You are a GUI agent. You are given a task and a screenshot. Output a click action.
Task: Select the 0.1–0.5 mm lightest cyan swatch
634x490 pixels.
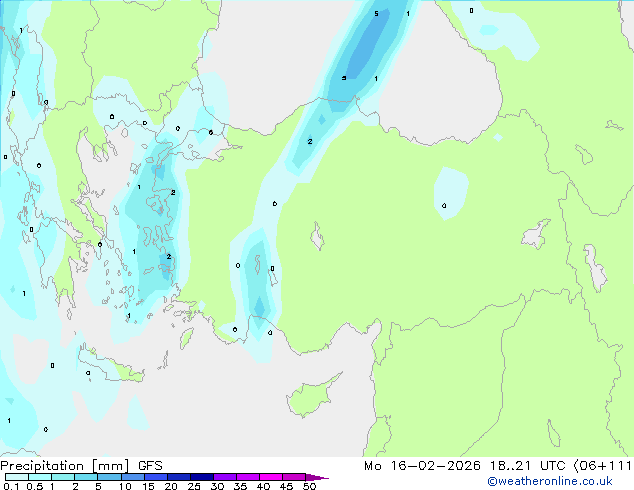pyautogui.click(x=17, y=477)
